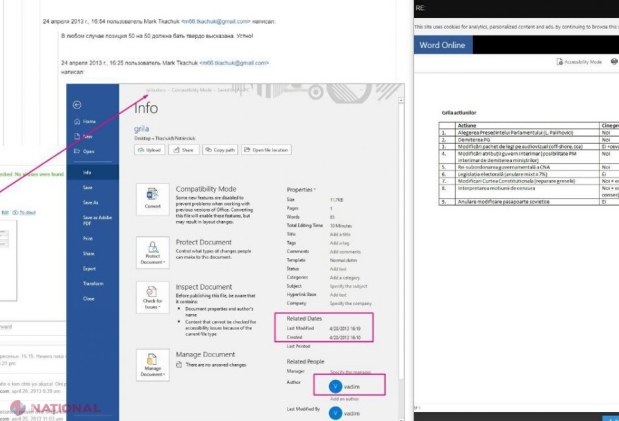Image resolution: width=619 pixels, height=421 pixels.
Task: Choose Close in the backstage sidebar
Action: 88,299
